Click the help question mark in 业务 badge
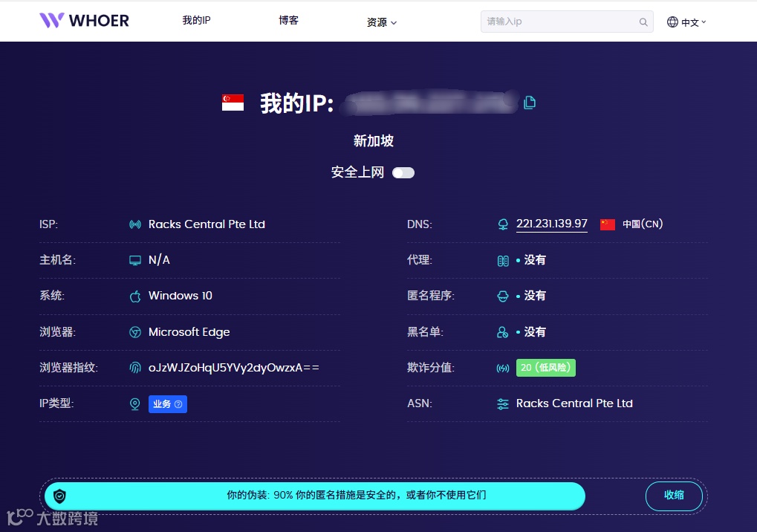 178,404
